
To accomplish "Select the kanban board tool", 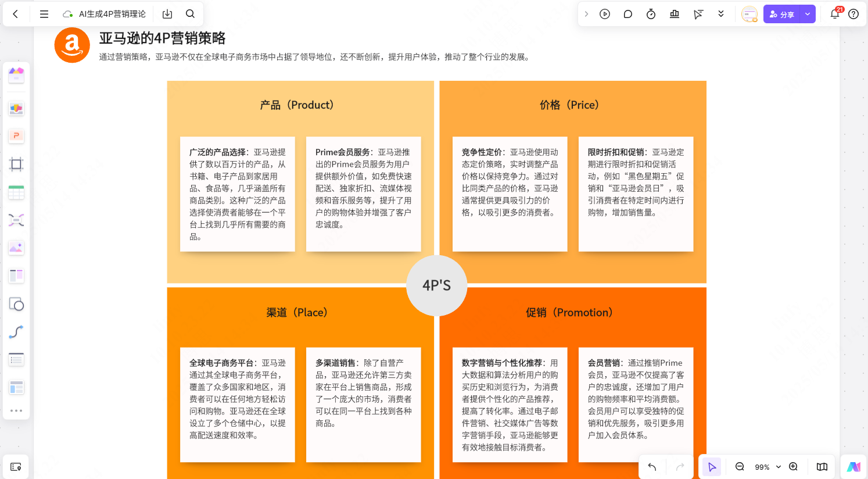I will tap(16, 276).
